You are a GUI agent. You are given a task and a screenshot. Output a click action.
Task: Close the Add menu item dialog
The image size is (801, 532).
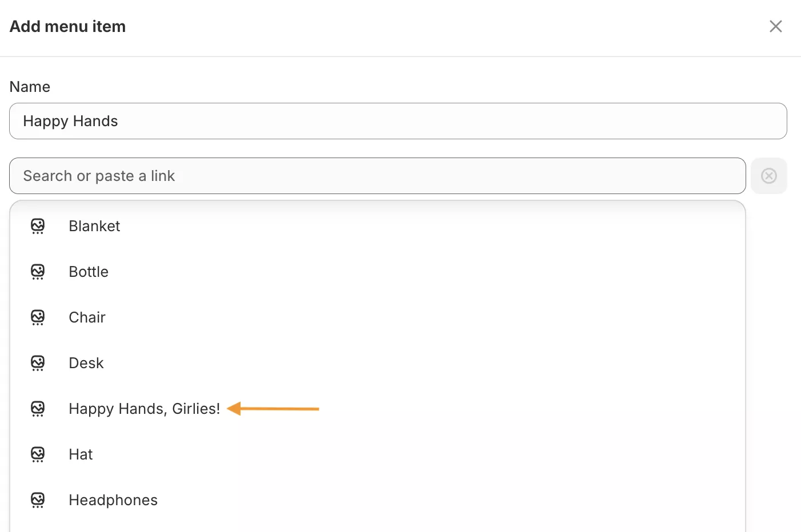pos(775,26)
